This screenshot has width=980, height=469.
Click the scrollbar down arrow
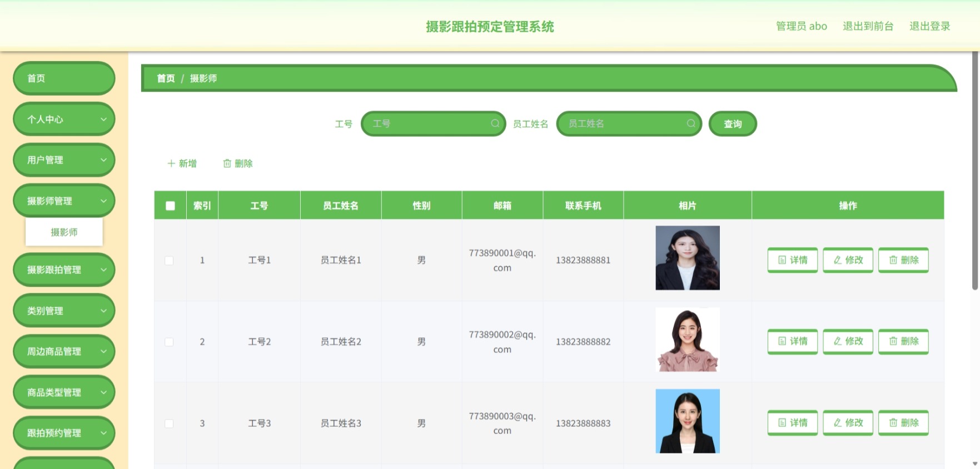coord(975,463)
